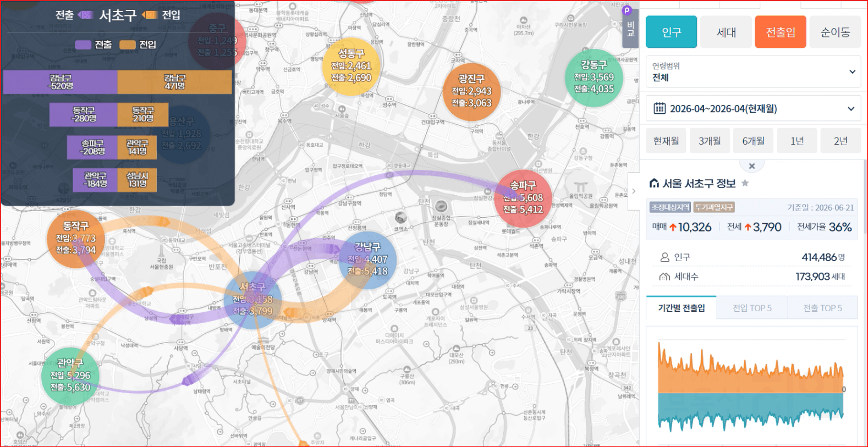The width and height of the screenshot is (868, 447).
Task: Click the 전세 red up-arrow indicator
Action: click(748, 227)
